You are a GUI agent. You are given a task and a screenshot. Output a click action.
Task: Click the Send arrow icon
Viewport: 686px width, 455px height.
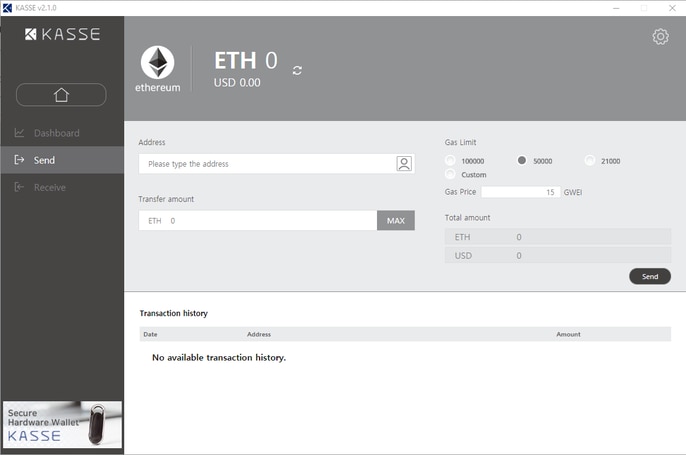pos(19,160)
